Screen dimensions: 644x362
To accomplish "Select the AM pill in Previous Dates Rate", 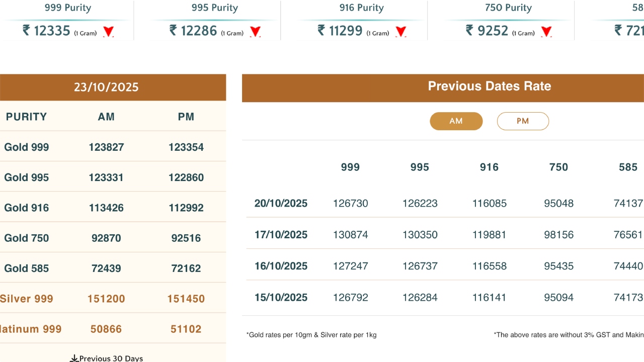I will click(456, 121).
